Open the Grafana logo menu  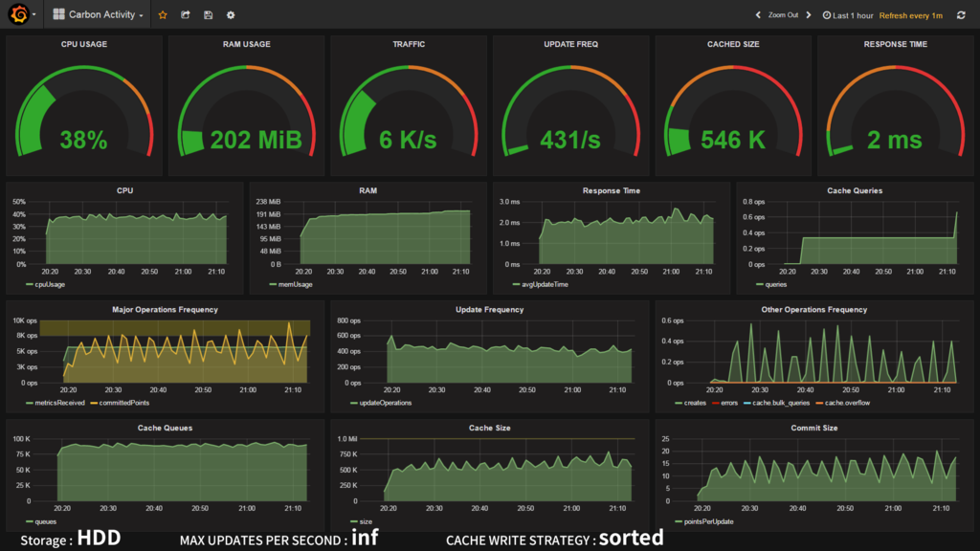[x=19, y=13]
